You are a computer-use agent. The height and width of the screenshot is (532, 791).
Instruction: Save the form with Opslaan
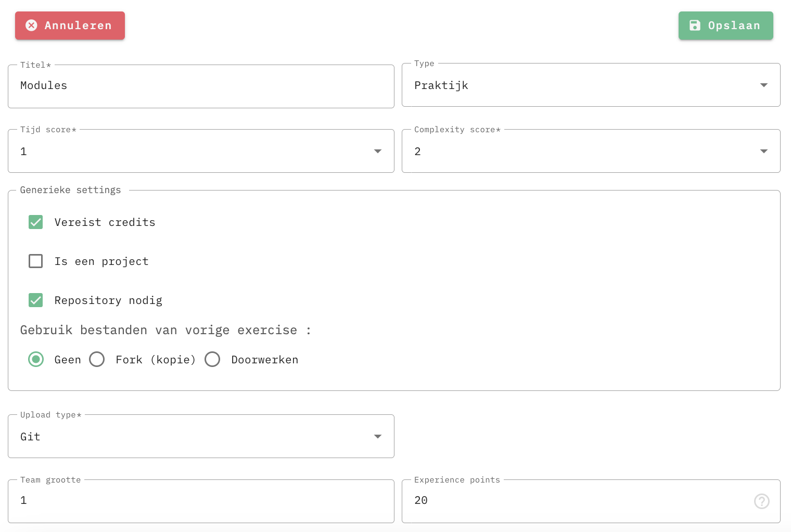click(x=725, y=26)
